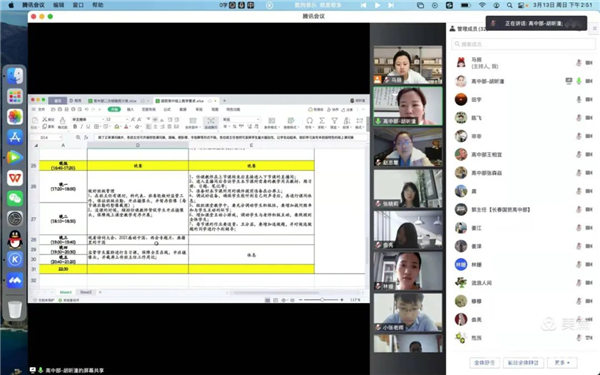
Task: Open the Finder icon in the Dock
Action: click(15, 76)
